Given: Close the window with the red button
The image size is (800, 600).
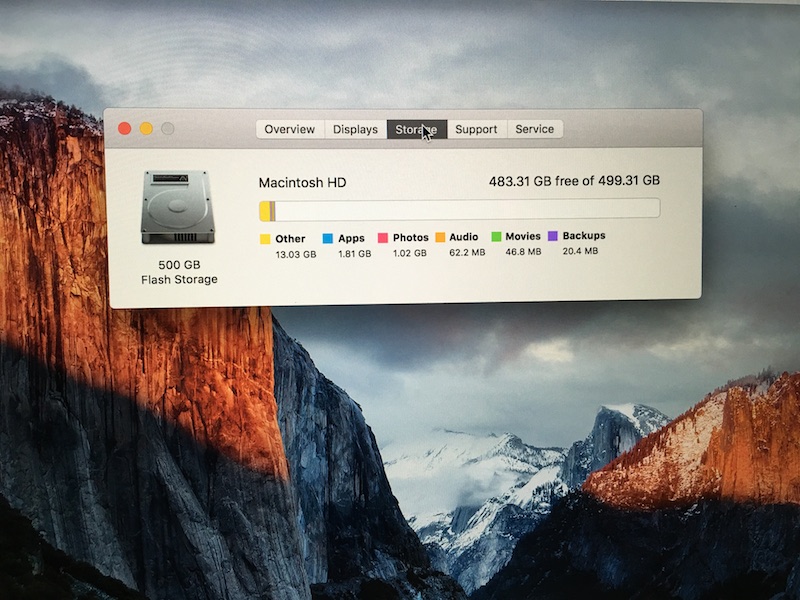Looking at the screenshot, I should tap(125, 128).
